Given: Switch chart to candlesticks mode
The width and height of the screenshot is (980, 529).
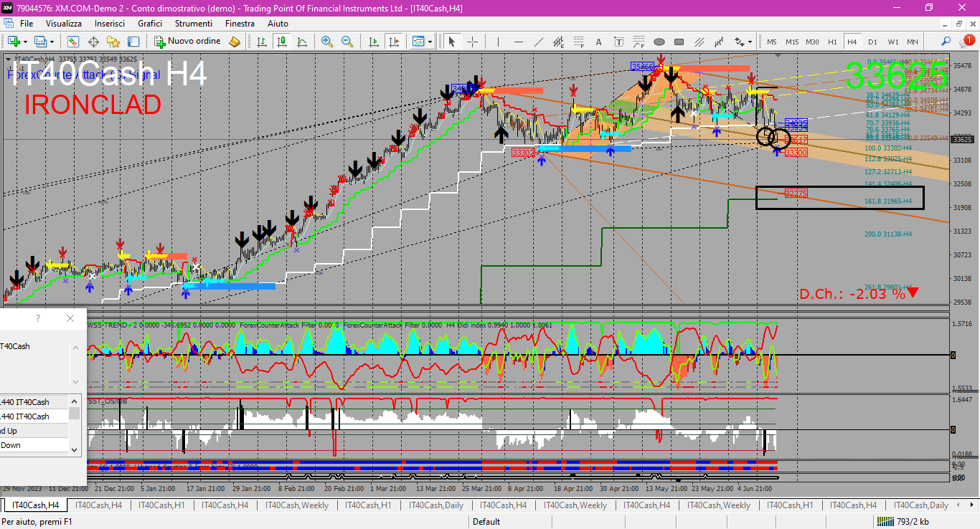Looking at the screenshot, I should click(x=282, y=42).
